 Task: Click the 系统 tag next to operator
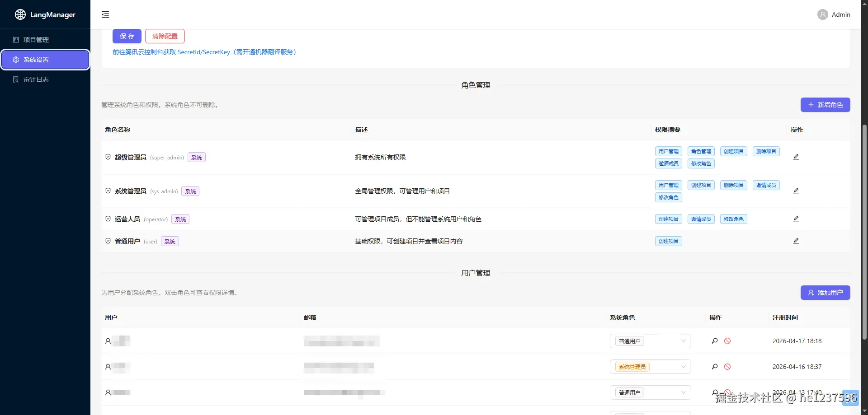pyautogui.click(x=180, y=219)
